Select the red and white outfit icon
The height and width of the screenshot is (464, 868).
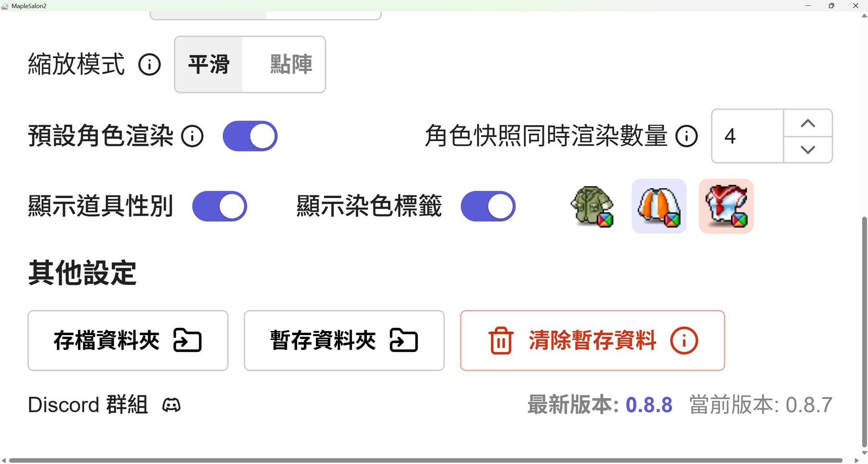pos(726,206)
